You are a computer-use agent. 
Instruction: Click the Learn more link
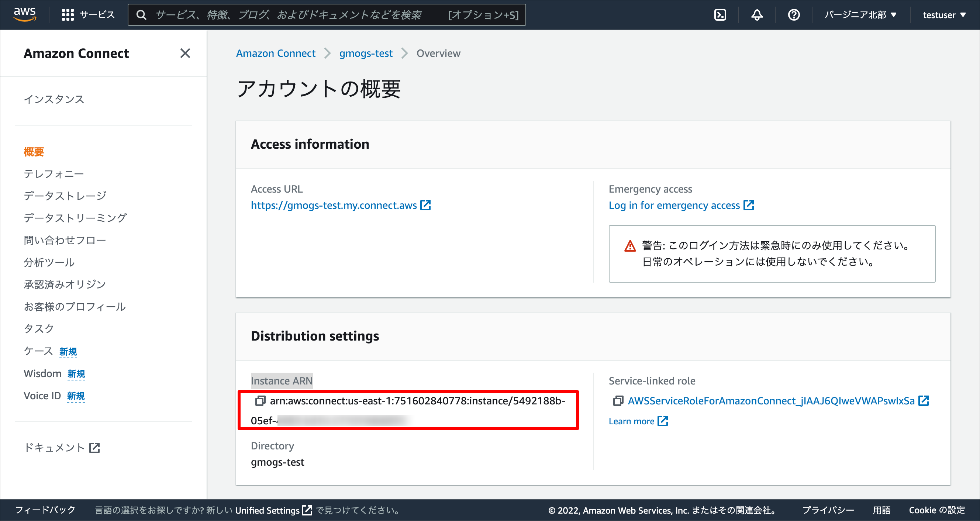[x=632, y=421]
